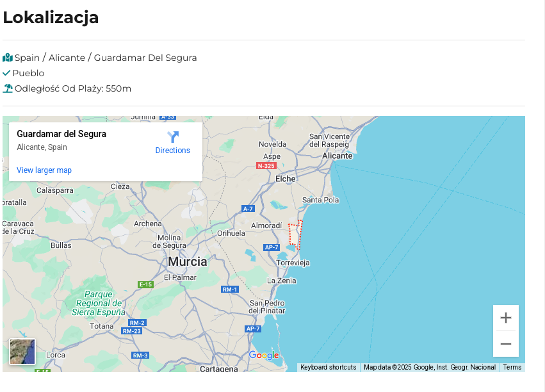545x392 pixels.
Task: Click the beach umbrella icon by Odległość
Action: tap(8, 88)
